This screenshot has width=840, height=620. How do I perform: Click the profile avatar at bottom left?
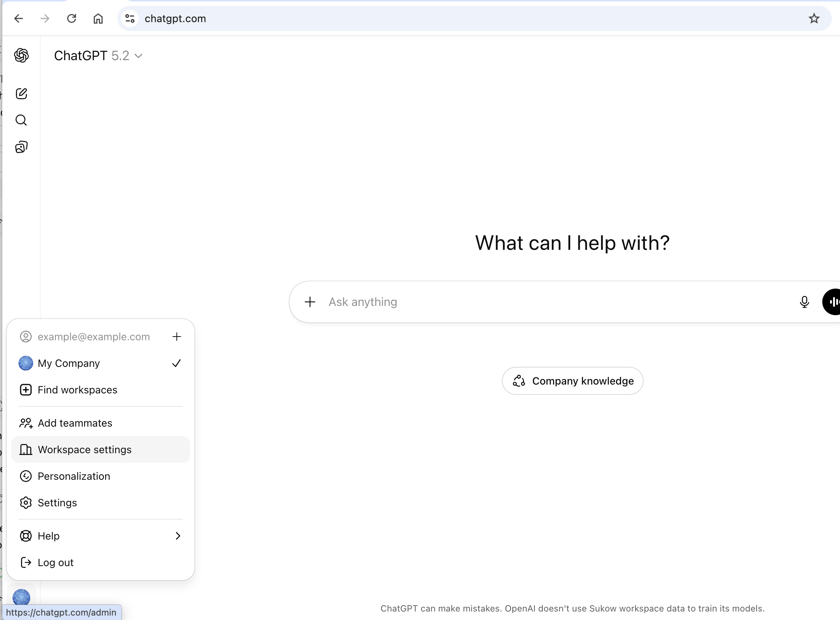[21, 597]
